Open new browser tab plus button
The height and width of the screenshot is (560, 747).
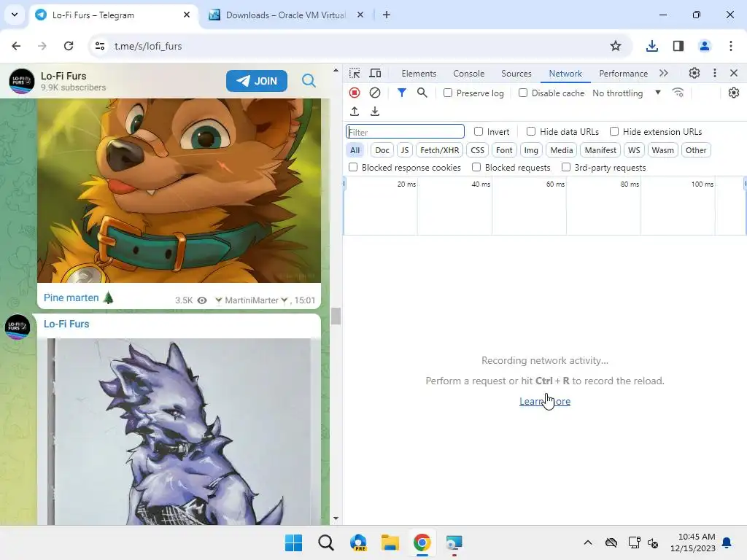point(387,15)
